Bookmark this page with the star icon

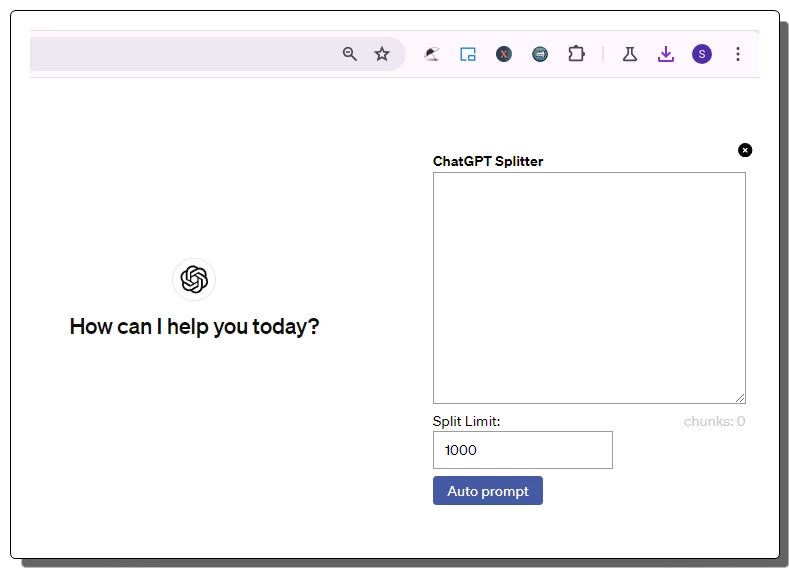pyautogui.click(x=382, y=54)
